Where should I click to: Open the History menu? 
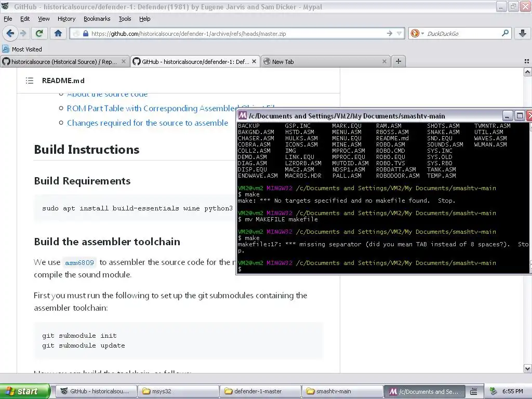pos(66,19)
